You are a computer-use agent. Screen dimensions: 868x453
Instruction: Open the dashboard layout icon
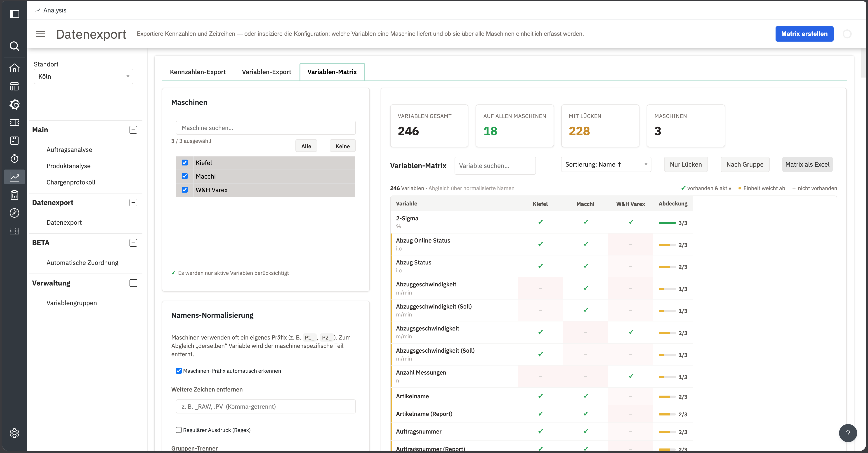point(14,86)
